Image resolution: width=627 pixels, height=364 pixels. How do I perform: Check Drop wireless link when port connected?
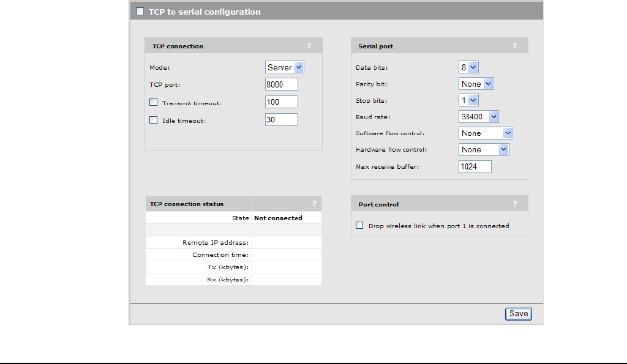pyautogui.click(x=360, y=226)
